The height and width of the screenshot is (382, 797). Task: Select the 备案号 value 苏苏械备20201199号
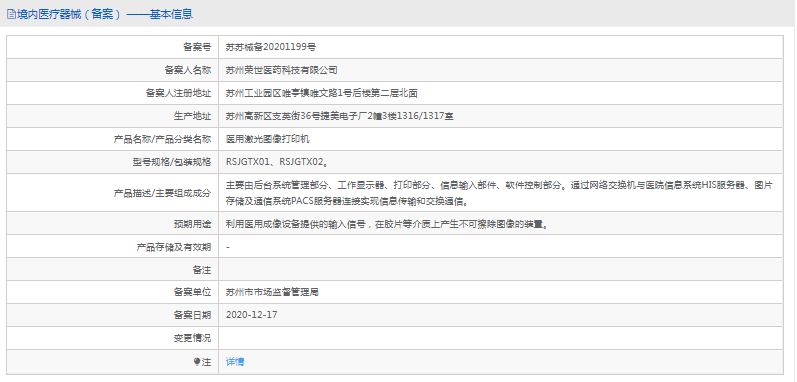(x=271, y=47)
